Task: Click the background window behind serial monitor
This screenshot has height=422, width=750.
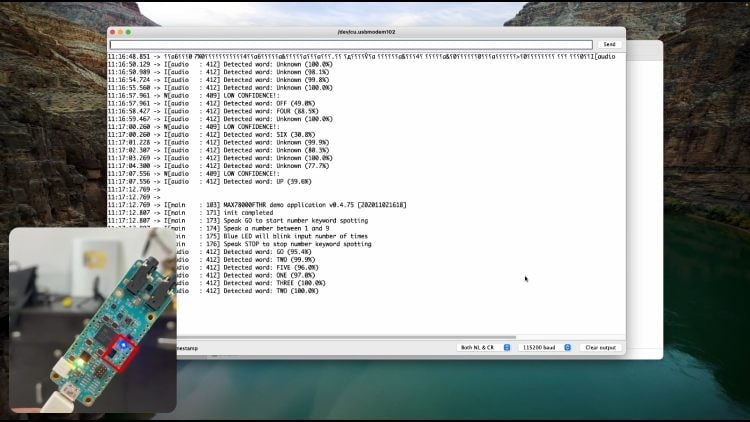Action: tap(644, 200)
